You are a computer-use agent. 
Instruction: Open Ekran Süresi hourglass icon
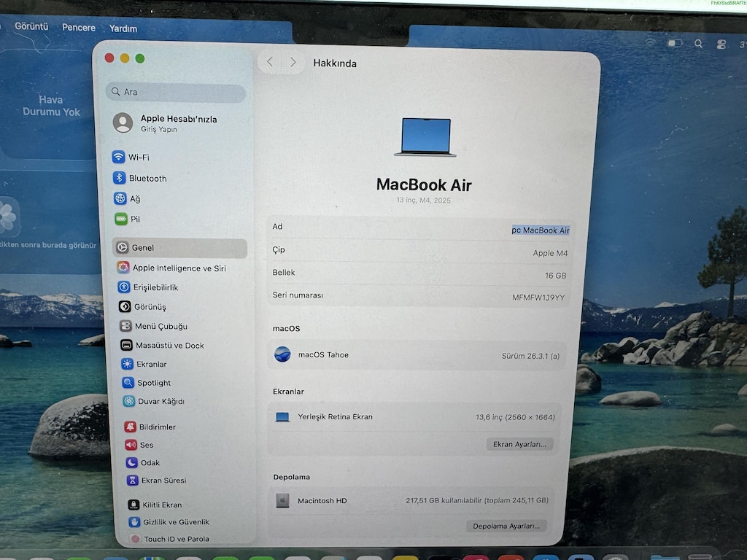pos(133,480)
